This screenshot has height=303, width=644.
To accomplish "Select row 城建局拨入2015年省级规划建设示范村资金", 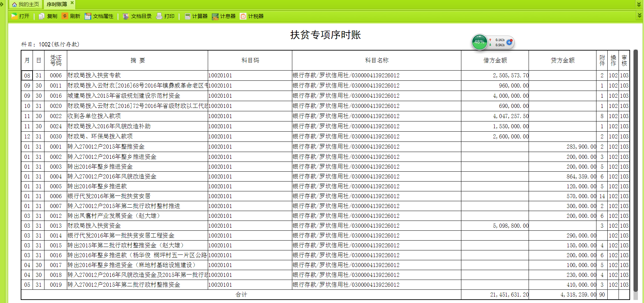I will coord(325,96).
